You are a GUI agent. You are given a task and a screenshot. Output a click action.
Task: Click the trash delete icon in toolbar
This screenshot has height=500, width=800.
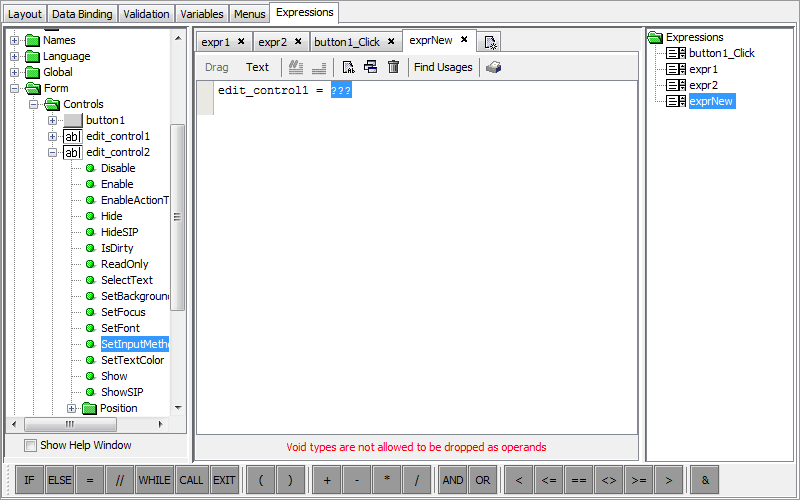click(393, 67)
